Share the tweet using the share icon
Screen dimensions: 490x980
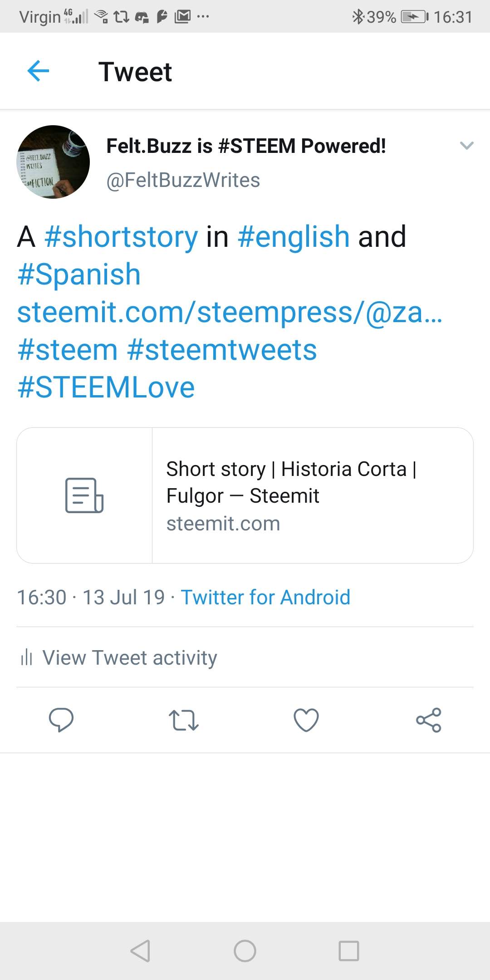pyautogui.click(x=429, y=720)
